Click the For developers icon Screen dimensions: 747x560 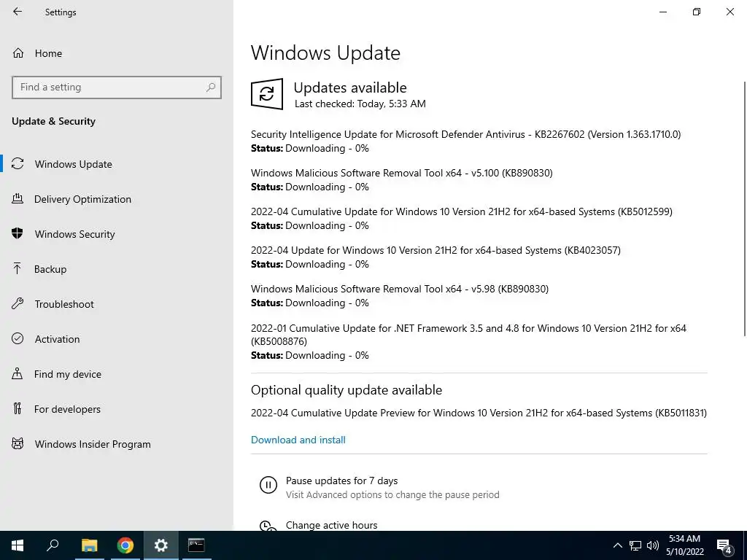[x=18, y=408]
